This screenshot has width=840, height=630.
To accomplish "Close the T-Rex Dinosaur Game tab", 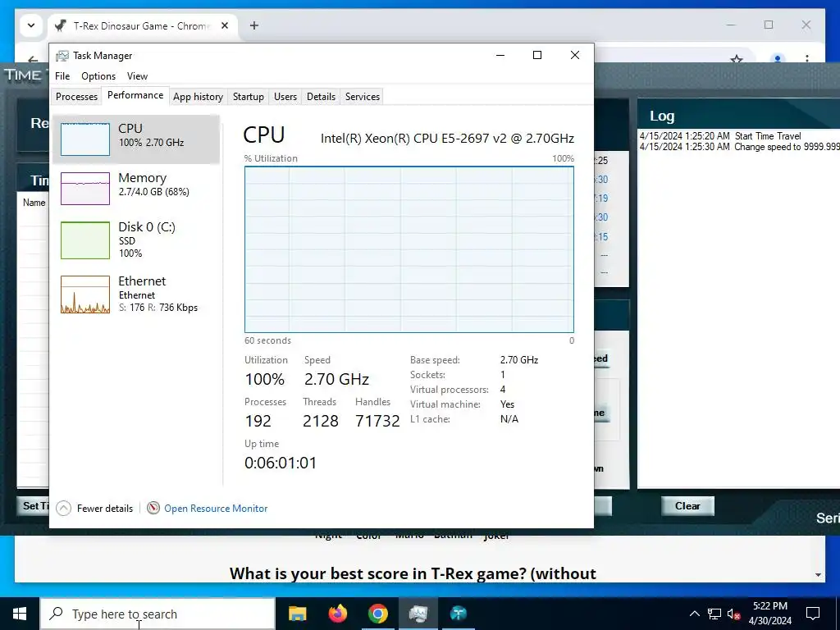I will tap(225, 25).
